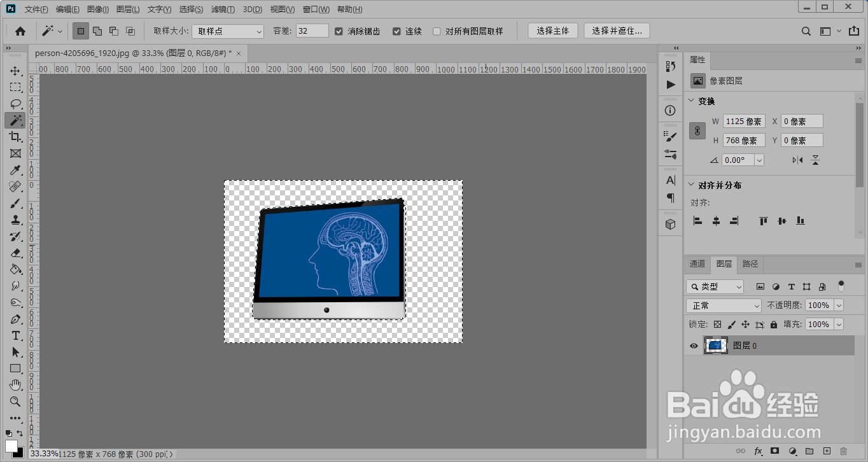
Task: Select the Horizontal Type tool
Action: point(15,336)
